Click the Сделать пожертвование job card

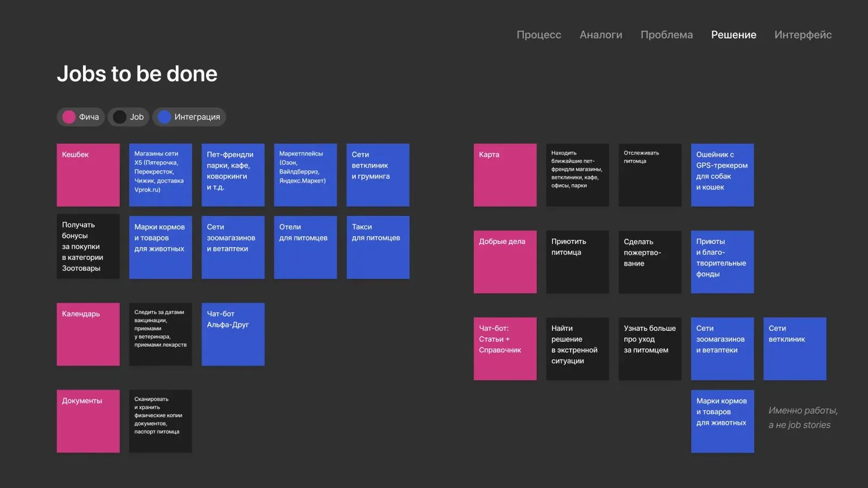[649, 262]
